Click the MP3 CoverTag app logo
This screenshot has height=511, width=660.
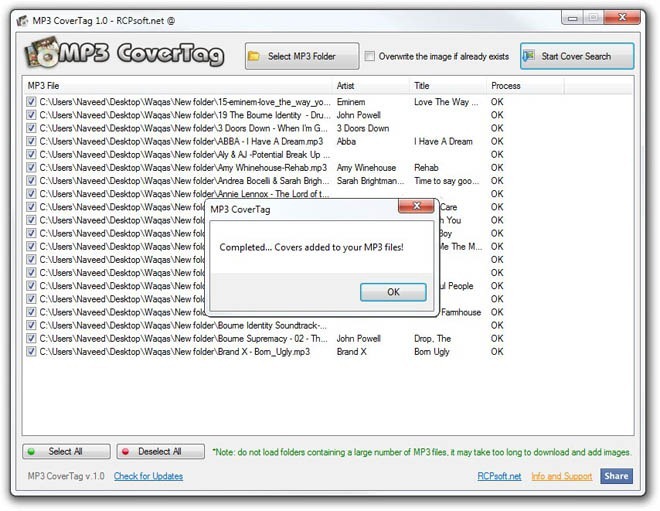124,53
